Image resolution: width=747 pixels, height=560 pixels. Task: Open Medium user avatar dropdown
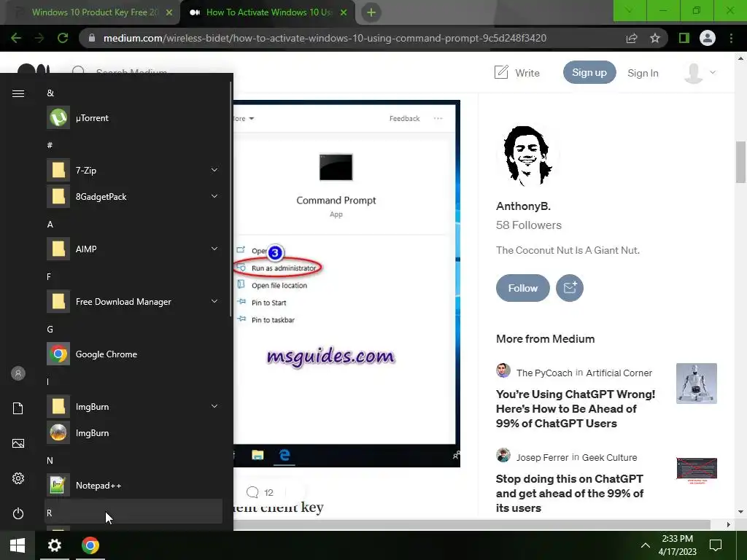tap(700, 73)
